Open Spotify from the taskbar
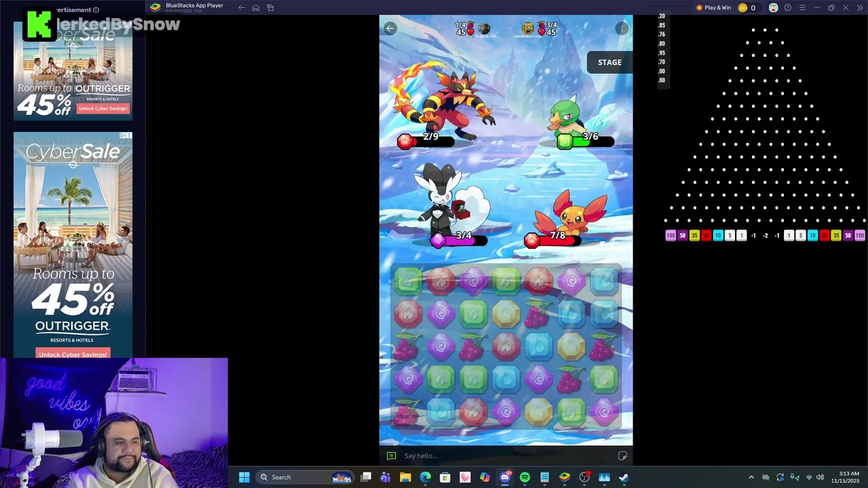This screenshot has width=868, height=488. coord(525,477)
